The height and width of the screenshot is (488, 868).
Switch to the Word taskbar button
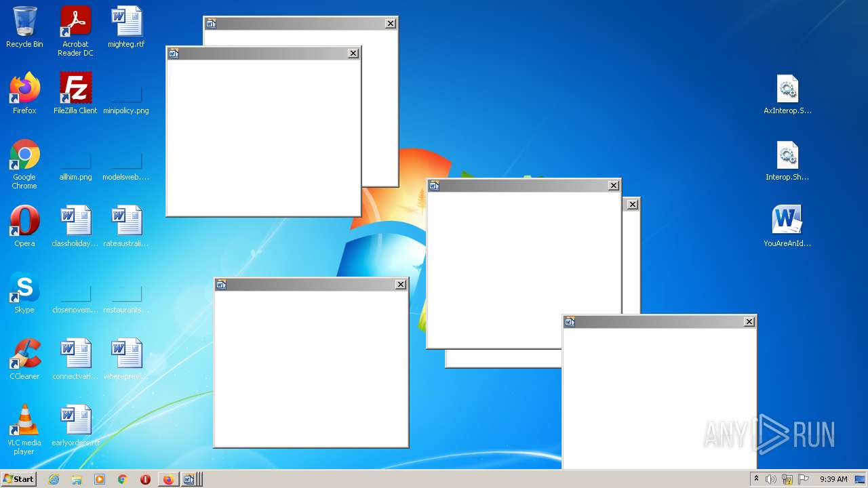coord(191,479)
